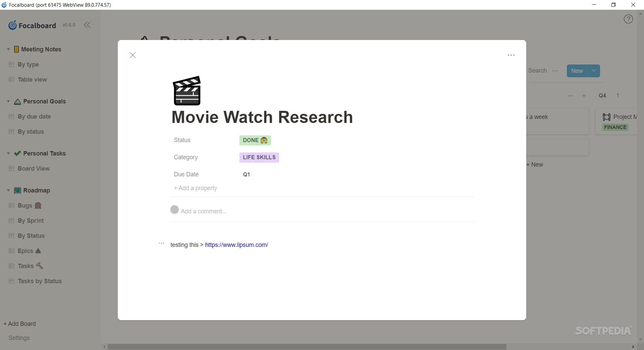This screenshot has width=644, height=350.
Task: Click the Roadmap map icon
Action: click(x=17, y=190)
